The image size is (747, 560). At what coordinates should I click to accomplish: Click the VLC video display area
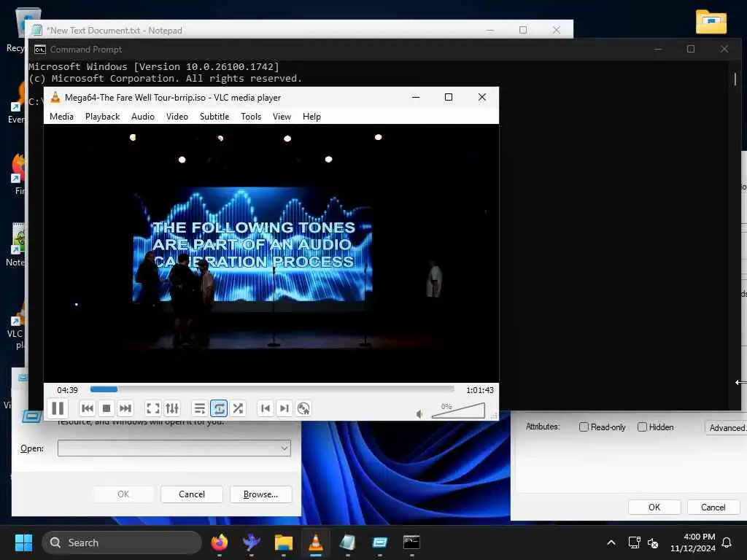click(271, 253)
